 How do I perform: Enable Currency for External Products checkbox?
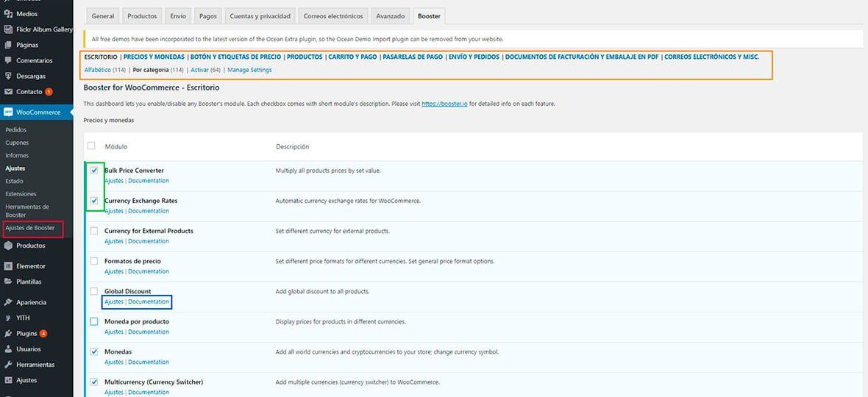click(x=94, y=231)
